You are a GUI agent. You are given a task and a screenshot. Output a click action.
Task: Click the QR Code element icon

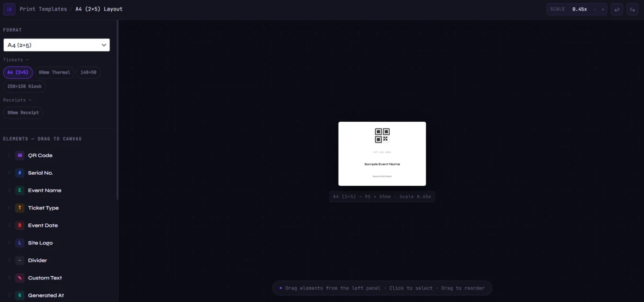point(20,155)
